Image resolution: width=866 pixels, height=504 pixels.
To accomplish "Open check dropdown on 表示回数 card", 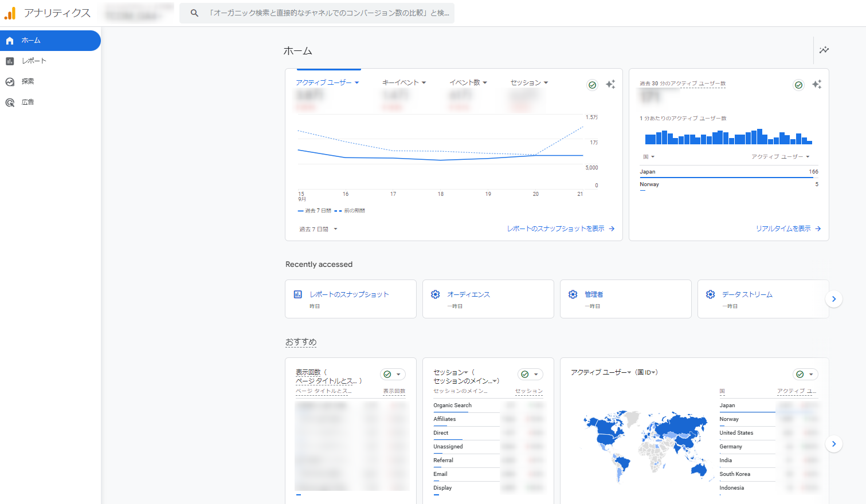I will (393, 375).
